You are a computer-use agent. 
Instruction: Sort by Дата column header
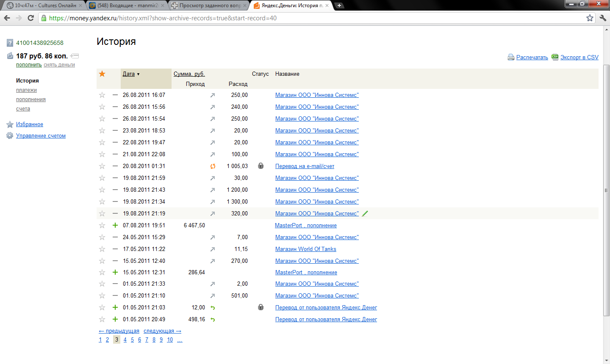[x=129, y=74]
